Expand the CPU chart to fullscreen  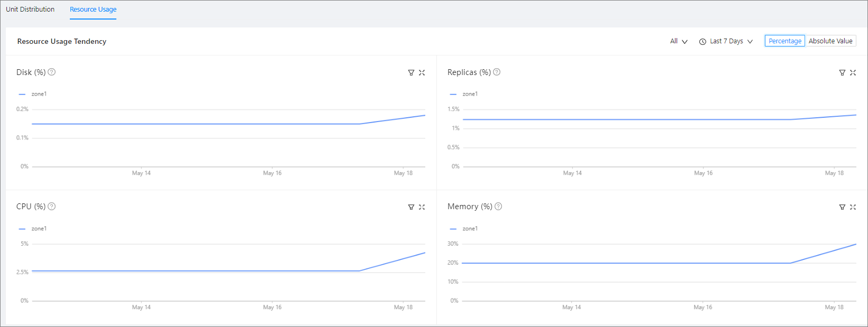422,207
